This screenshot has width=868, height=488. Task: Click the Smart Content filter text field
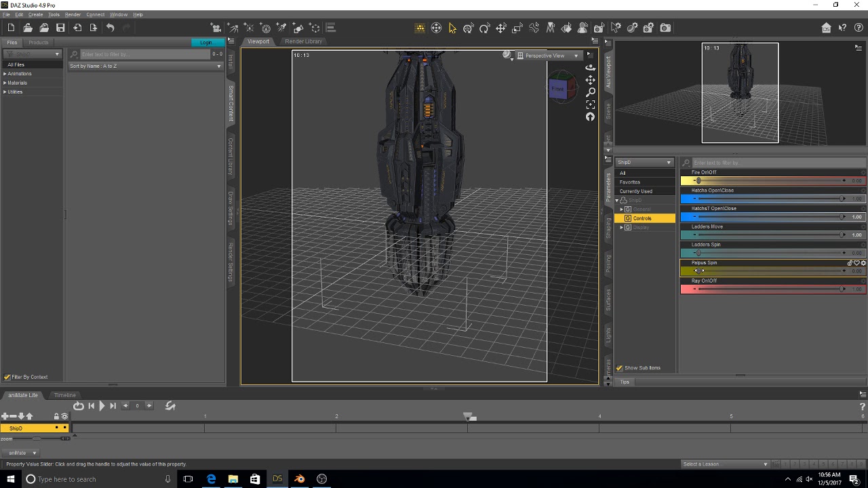145,54
